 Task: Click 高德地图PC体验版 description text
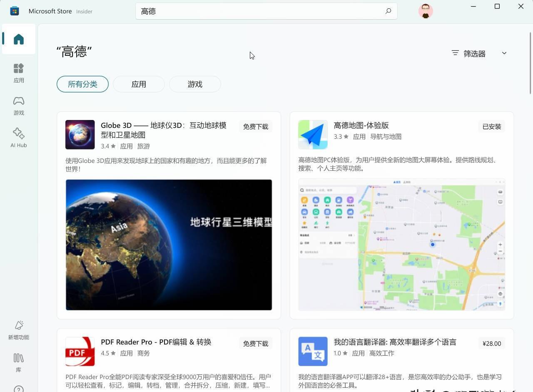click(398, 164)
